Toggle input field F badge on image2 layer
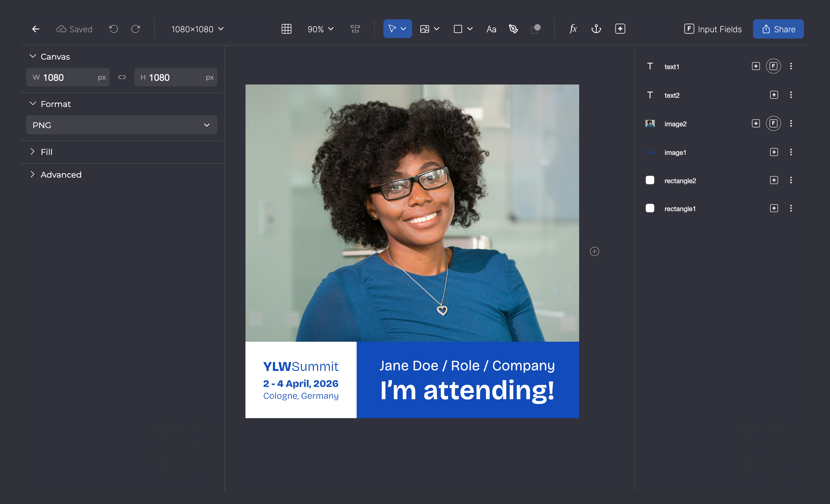Screen dimensions: 830x504 click(773, 123)
